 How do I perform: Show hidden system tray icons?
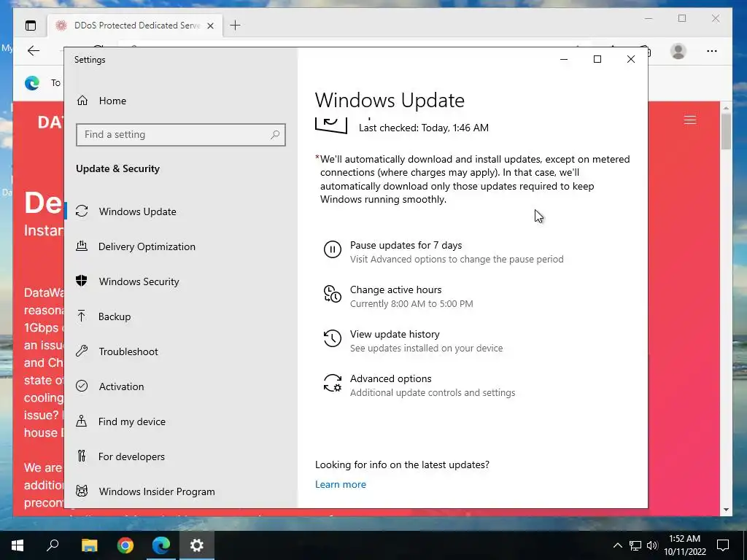617,545
